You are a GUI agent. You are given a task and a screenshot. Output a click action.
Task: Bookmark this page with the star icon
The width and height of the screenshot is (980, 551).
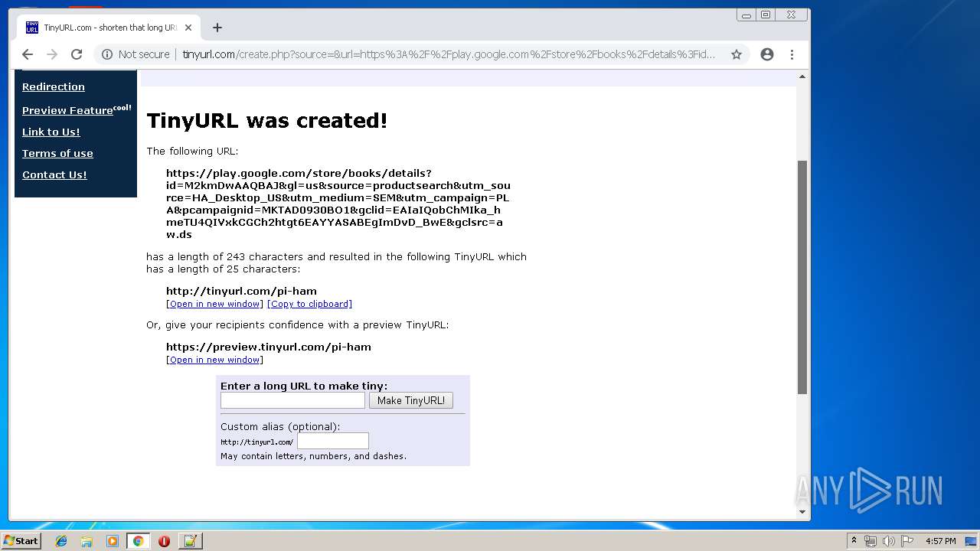pyautogui.click(x=737, y=54)
